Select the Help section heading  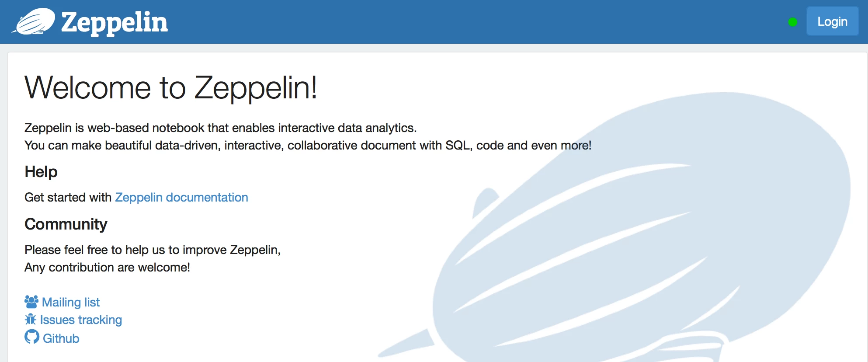coord(41,172)
